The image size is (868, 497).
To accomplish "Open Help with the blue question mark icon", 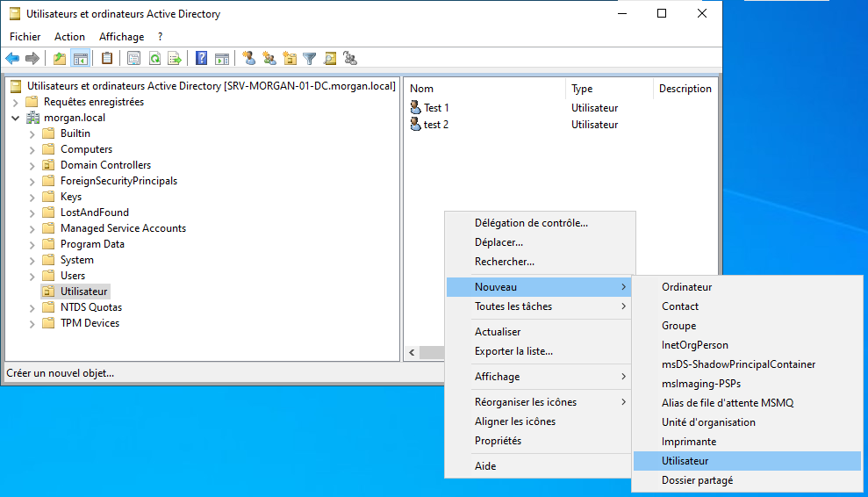I will coord(202,59).
